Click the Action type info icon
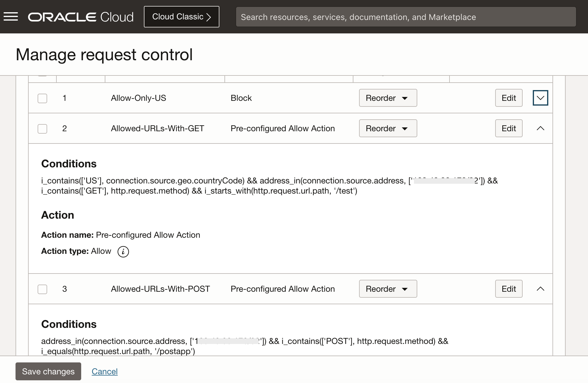This screenshot has width=588, height=383. coord(123,251)
